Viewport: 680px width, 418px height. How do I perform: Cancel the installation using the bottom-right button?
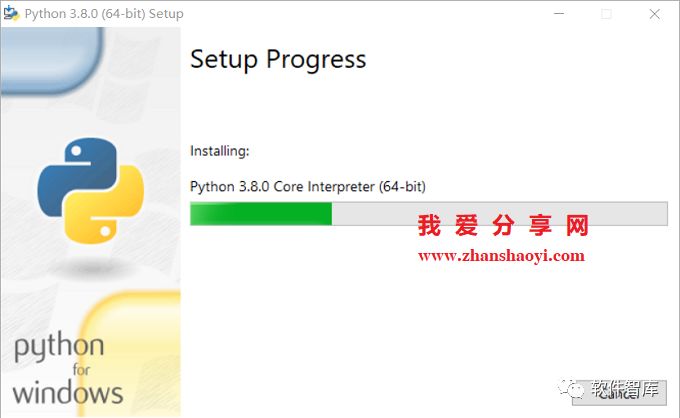point(619,393)
